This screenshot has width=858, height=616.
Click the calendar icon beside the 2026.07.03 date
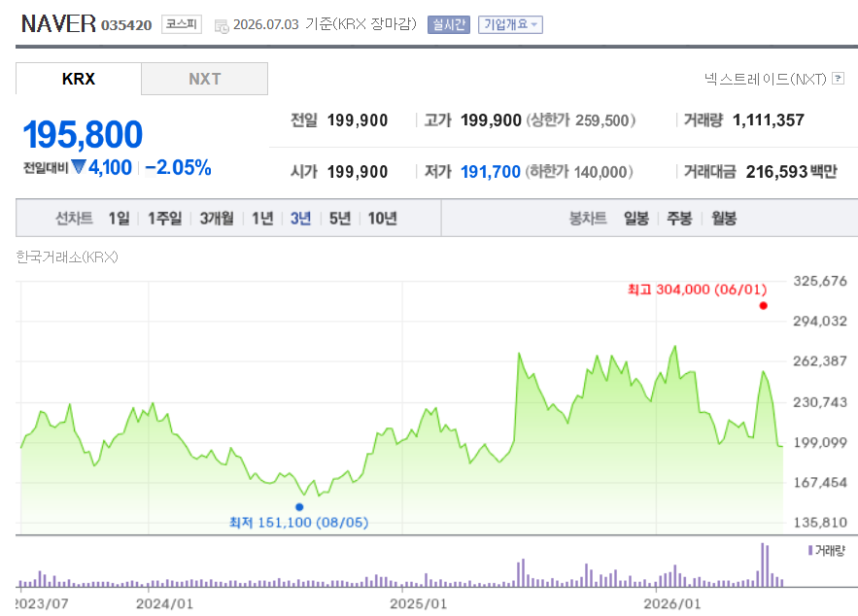(x=222, y=25)
